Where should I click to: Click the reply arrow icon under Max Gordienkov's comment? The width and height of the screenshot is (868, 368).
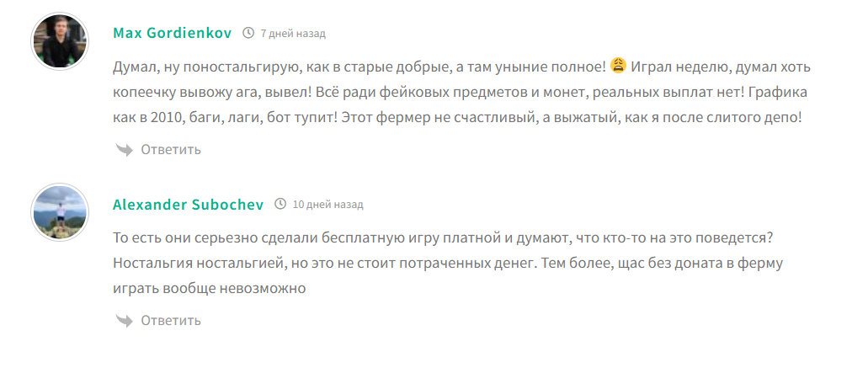[124, 150]
